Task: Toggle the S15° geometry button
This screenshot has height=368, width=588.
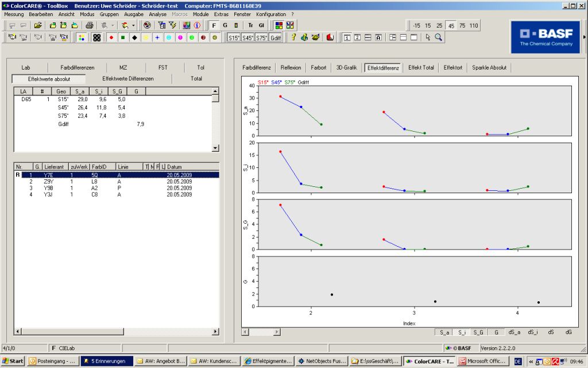Action: click(x=234, y=37)
